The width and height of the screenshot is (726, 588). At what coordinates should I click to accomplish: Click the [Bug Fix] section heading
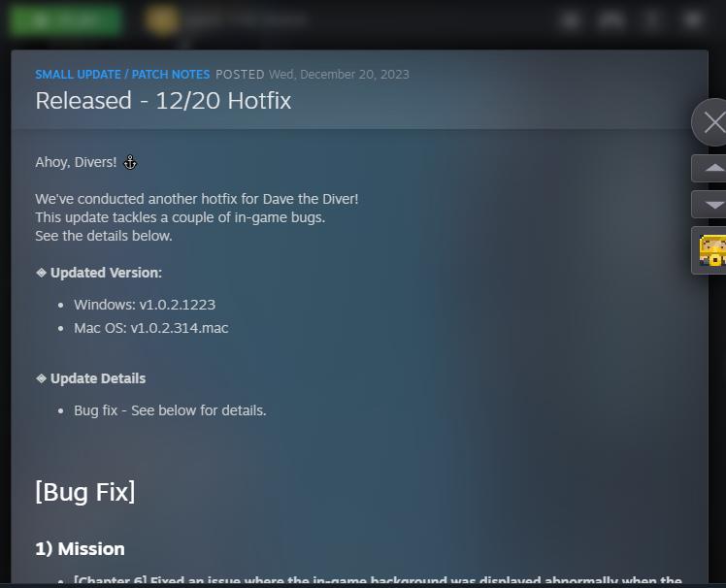pos(85,492)
